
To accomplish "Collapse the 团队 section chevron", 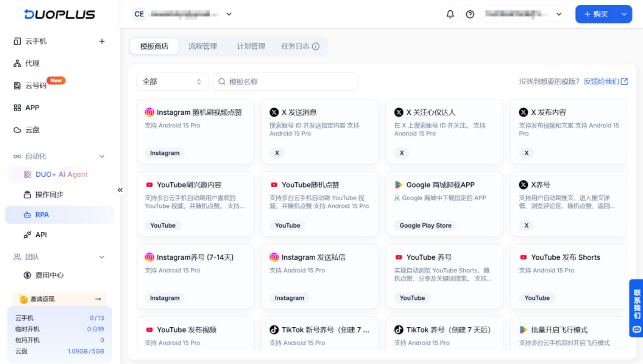I will coord(102,257).
